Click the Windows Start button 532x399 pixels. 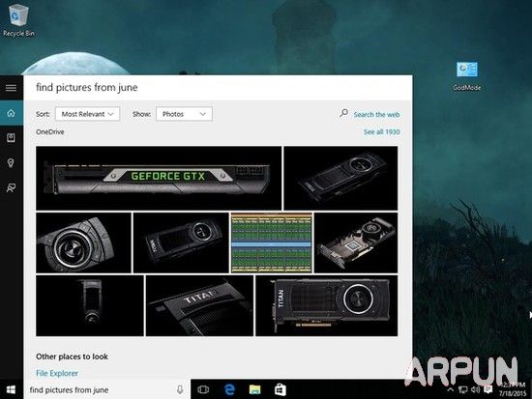click(x=11, y=389)
